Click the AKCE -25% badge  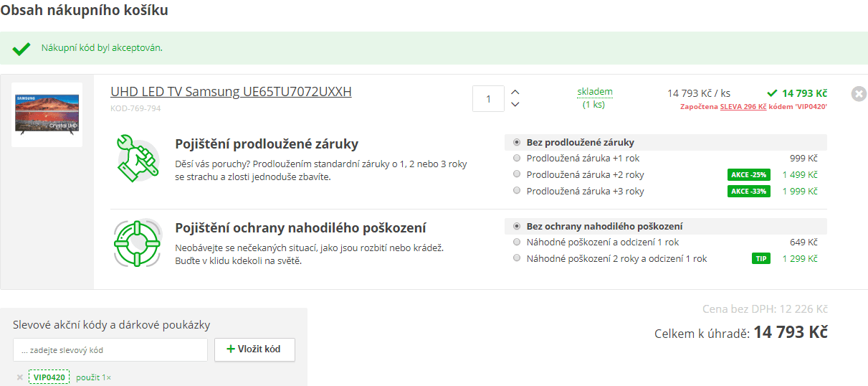tap(749, 174)
